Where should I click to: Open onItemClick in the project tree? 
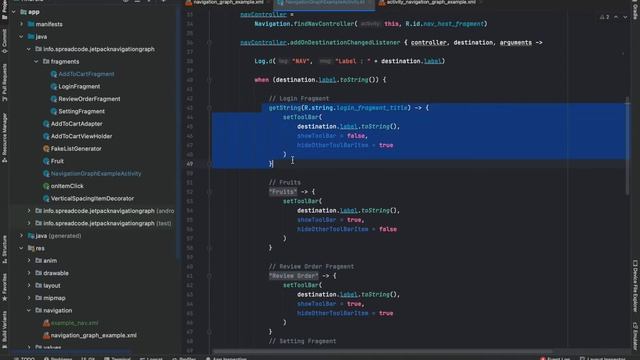(x=67, y=186)
